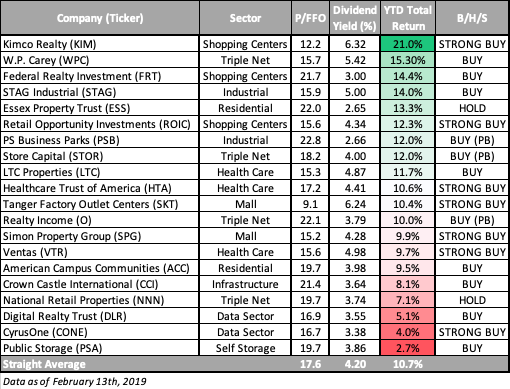Select the Dividend Yield (%) header
This screenshot has width=510, height=389.
tap(355, 18)
